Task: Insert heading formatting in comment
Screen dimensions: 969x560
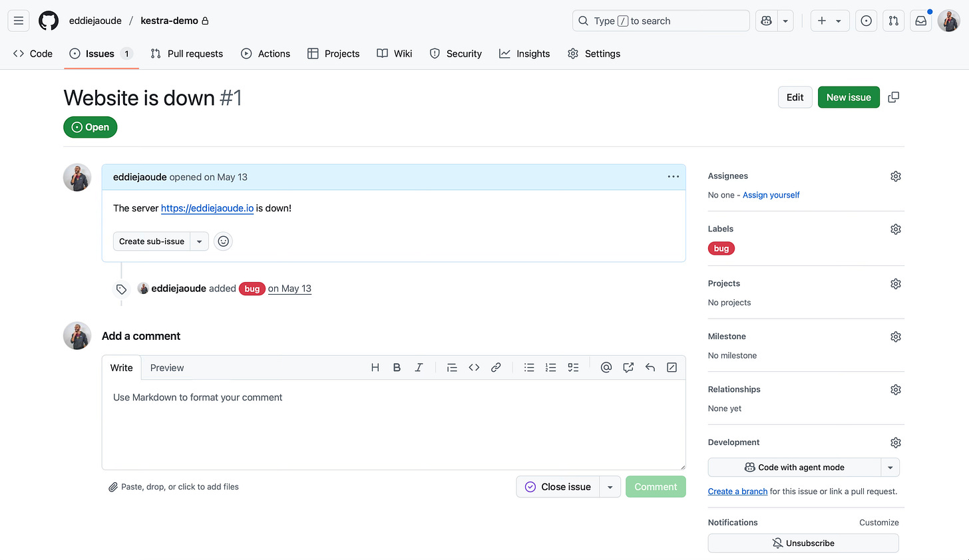Action: [x=375, y=368]
